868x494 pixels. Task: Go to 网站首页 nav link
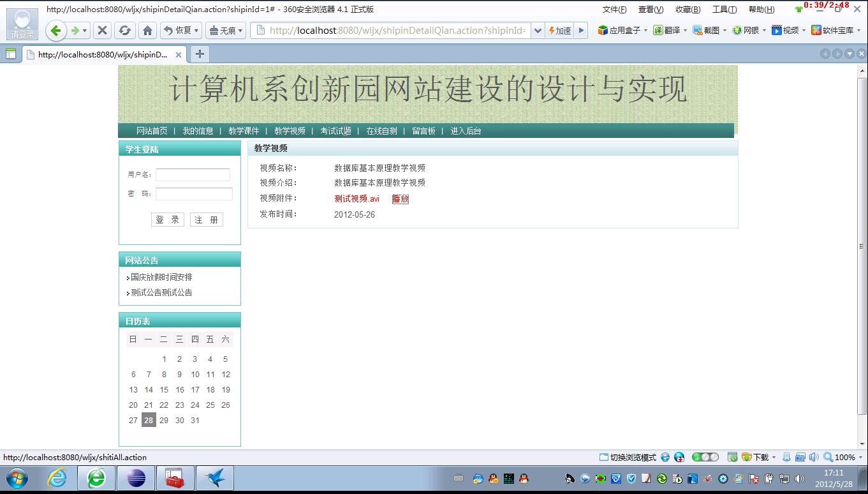[152, 131]
